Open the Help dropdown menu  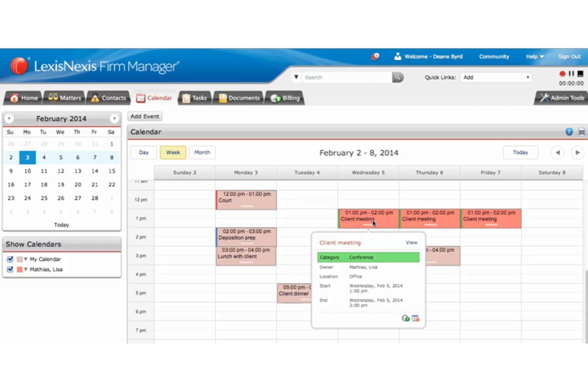tap(535, 56)
